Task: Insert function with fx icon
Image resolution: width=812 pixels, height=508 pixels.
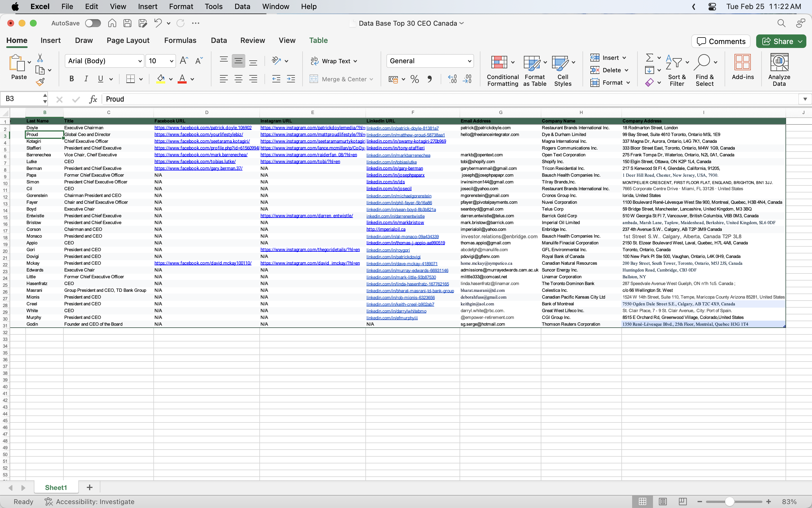Action: pyautogui.click(x=93, y=99)
